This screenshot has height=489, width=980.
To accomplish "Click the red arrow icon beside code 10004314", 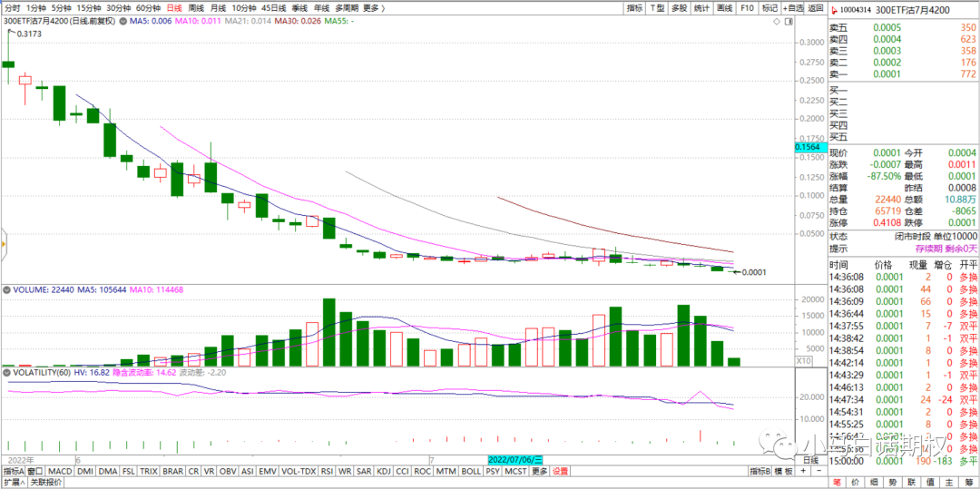I will (833, 9).
